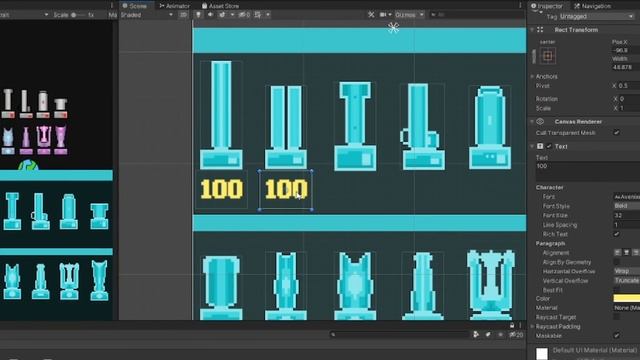
Task: Toggle Align By Geometry checkbox
Action: (x=616, y=262)
